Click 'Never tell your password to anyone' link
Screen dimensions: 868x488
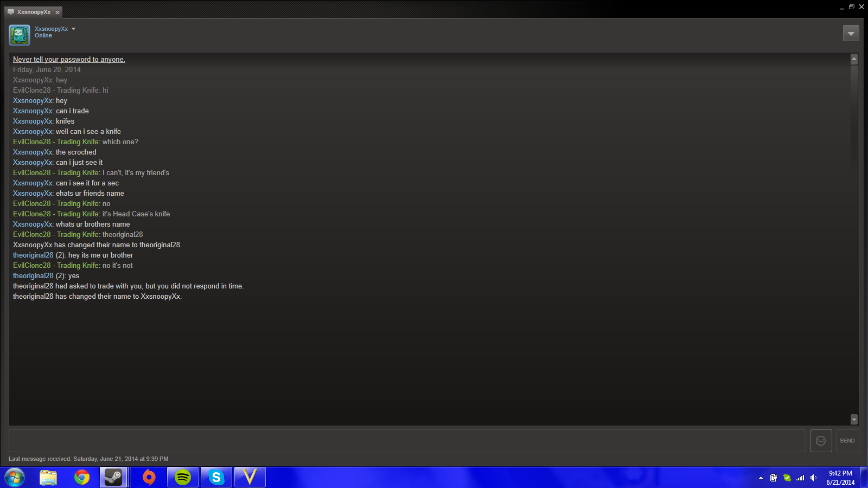(x=69, y=60)
